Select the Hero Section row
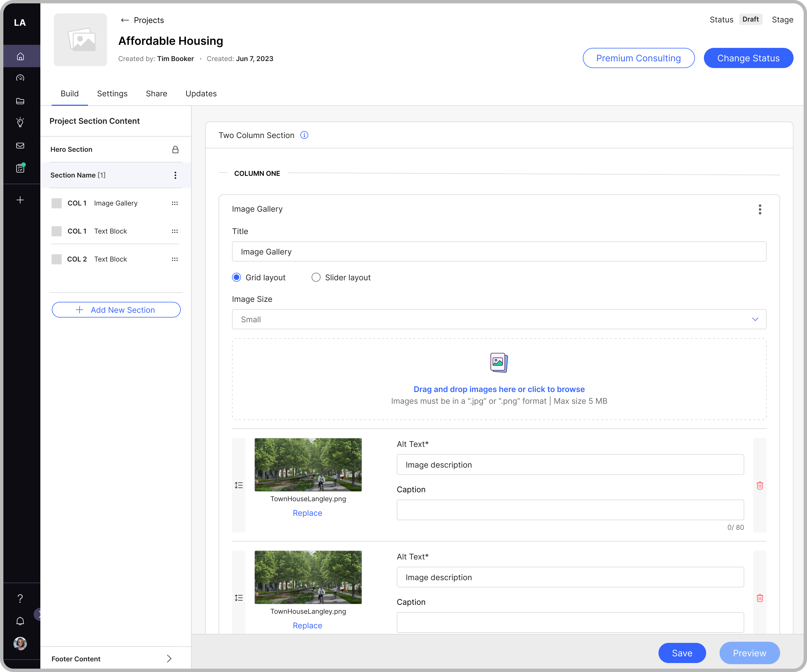Screen dimensions: 807x672 116,149
